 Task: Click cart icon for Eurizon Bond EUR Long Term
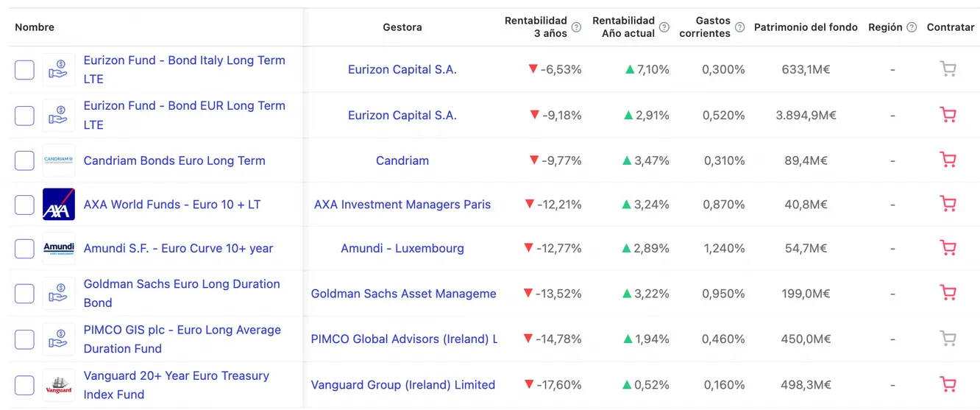[948, 116]
